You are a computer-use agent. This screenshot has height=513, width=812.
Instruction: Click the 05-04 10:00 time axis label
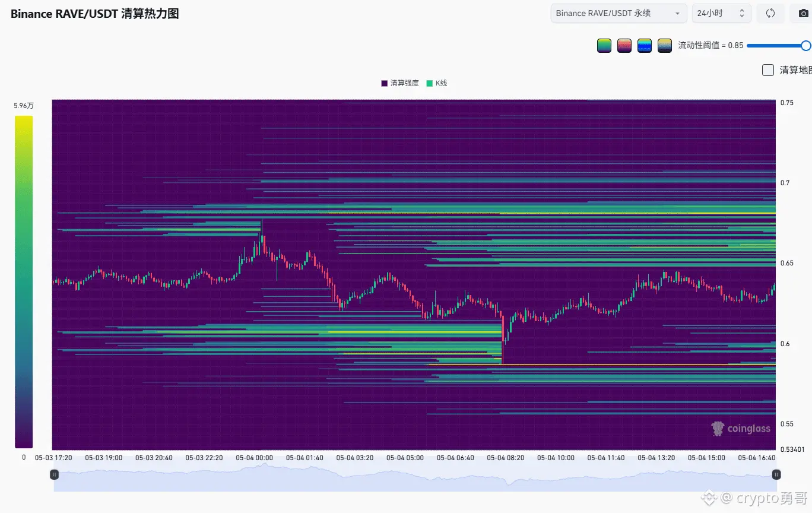point(556,458)
